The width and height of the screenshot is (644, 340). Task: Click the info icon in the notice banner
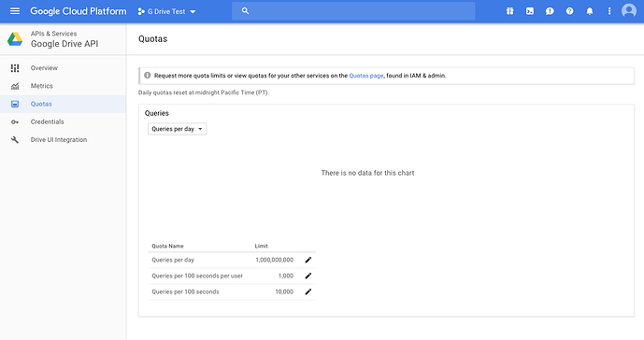point(147,75)
